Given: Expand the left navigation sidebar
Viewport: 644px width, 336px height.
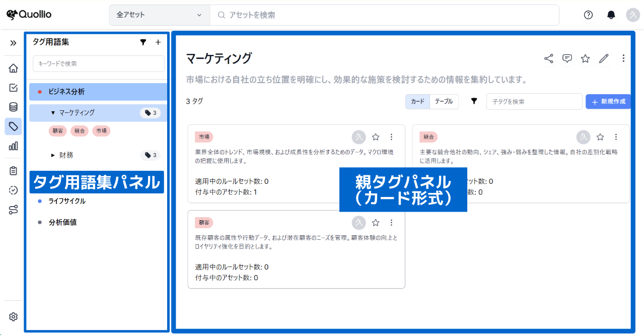Looking at the screenshot, I should pyautogui.click(x=13, y=43).
